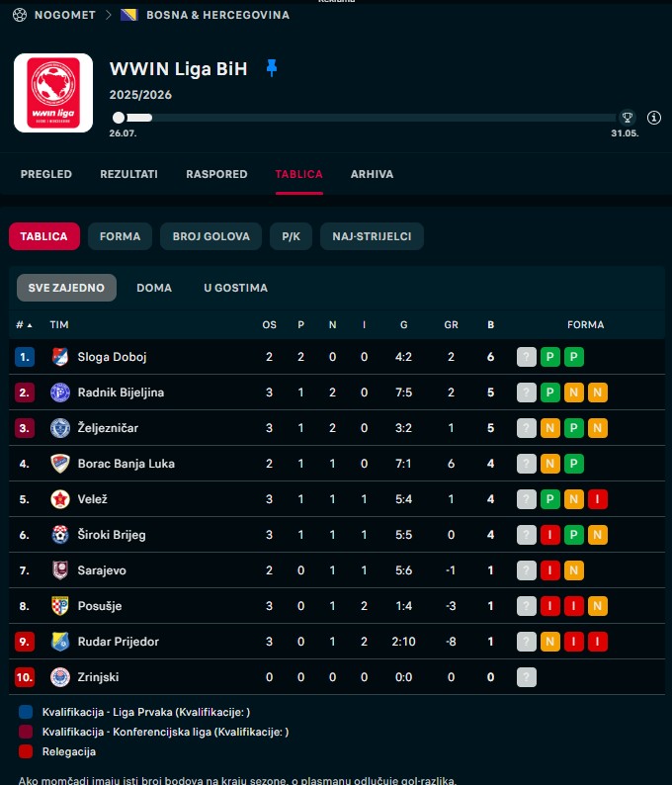The width and height of the screenshot is (672, 785).
Task: Open the info icon beside the trophy
Action: [653, 118]
